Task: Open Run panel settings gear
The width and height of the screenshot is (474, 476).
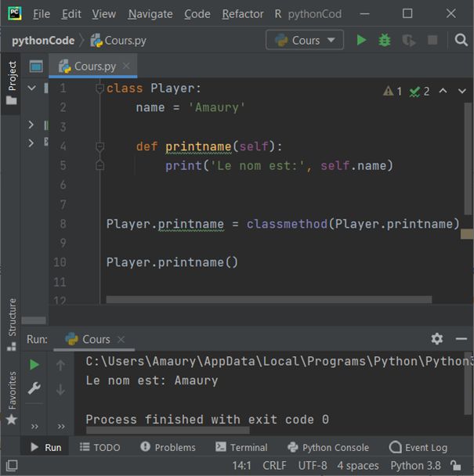Action: click(436, 338)
